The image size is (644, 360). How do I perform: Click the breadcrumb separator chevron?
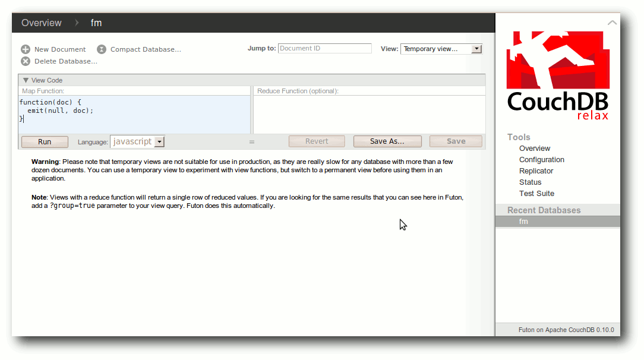point(77,23)
